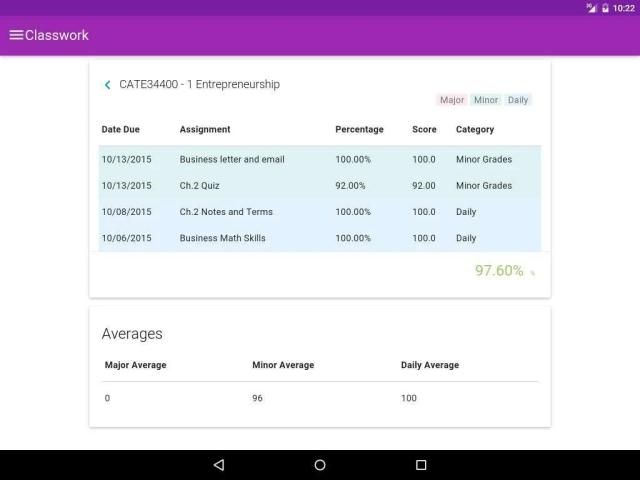Click the Major category legend tag
Image resolution: width=640 pixels, height=480 pixels.
pyautogui.click(x=452, y=100)
